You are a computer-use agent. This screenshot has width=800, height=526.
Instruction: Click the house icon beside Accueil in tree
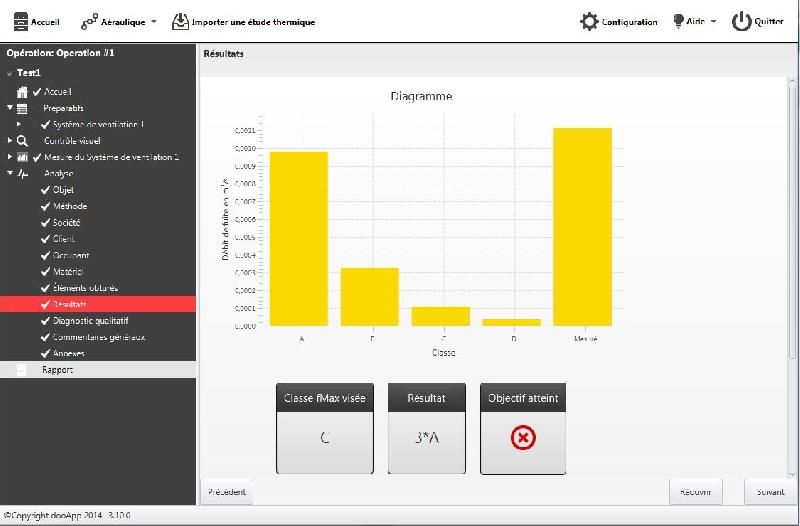pyautogui.click(x=22, y=92)
